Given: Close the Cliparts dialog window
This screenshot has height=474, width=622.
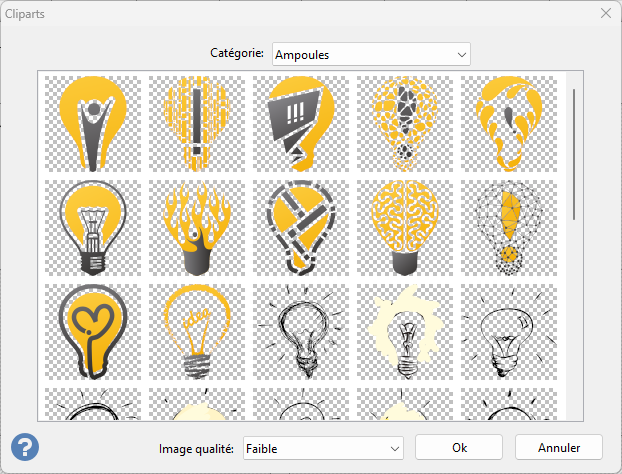Looking at the screenshot, I should pos(604,13).
